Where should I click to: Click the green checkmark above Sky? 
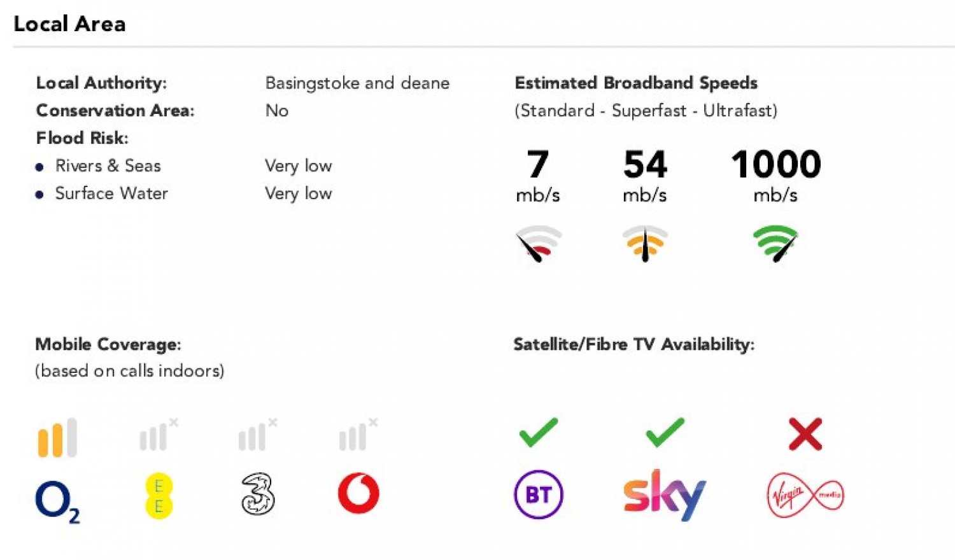click(x=665, y=433)
